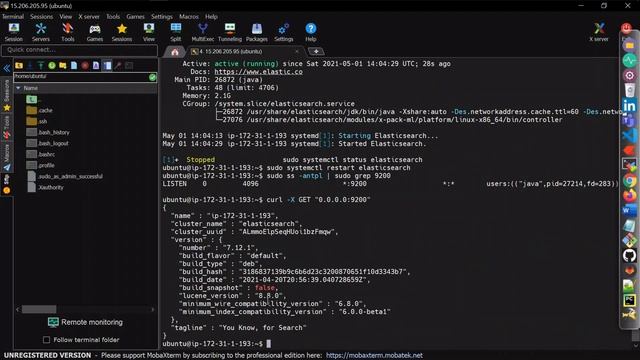640x360 pixels.
Task: Open the Games menu
Action: 135,17
